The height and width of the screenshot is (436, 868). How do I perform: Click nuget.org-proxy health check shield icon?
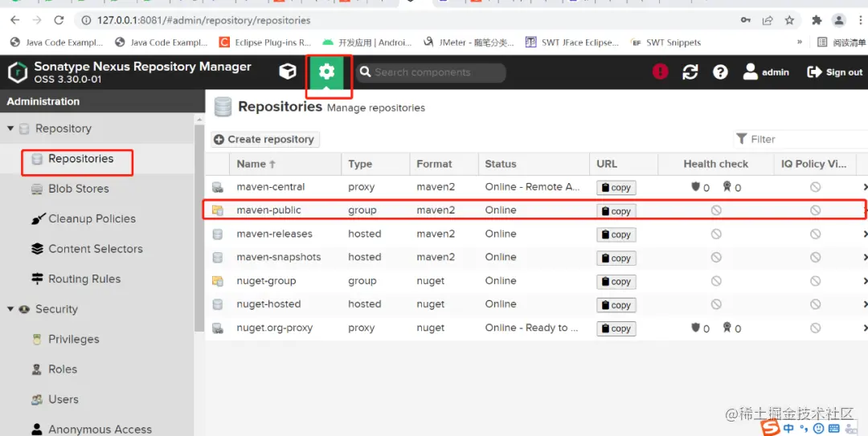coord(696,328)
